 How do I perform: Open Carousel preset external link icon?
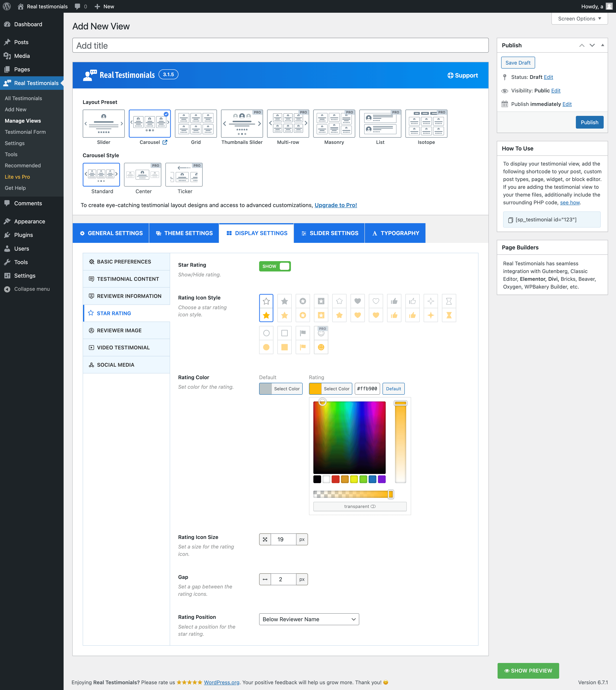[165, 142]
